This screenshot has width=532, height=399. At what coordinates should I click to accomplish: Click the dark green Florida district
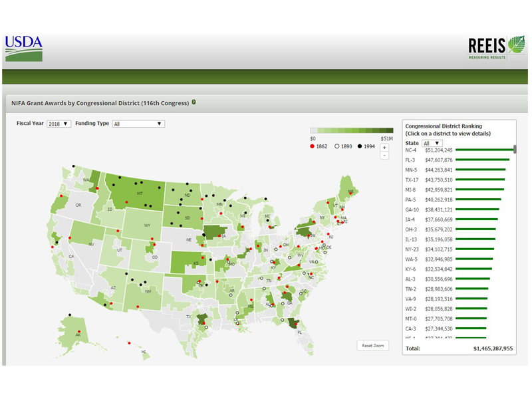[293, 323]
